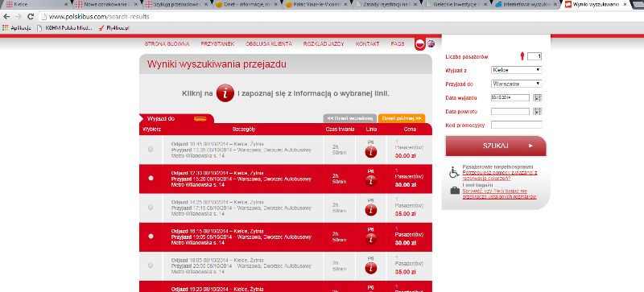This screenshot has width=644, height=292.
Task: Click the suitcase icon for baggage limit
Action: point(455,190)
